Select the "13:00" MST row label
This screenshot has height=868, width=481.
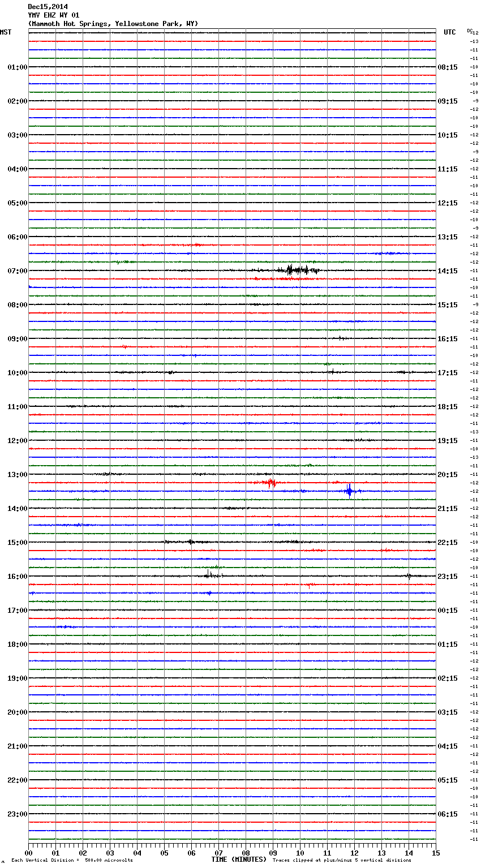click(18, 475)
